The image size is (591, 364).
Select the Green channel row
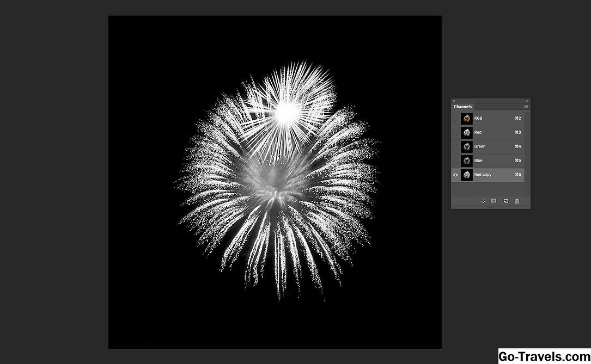point(490,146)
